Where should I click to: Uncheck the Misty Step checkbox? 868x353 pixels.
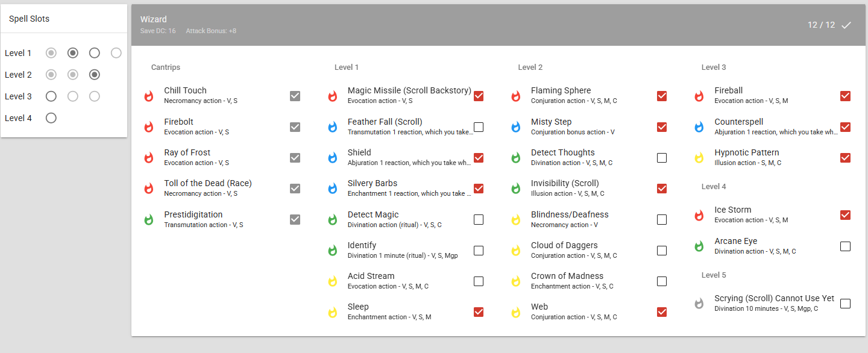pyautogui.click(x=662, y=127)
